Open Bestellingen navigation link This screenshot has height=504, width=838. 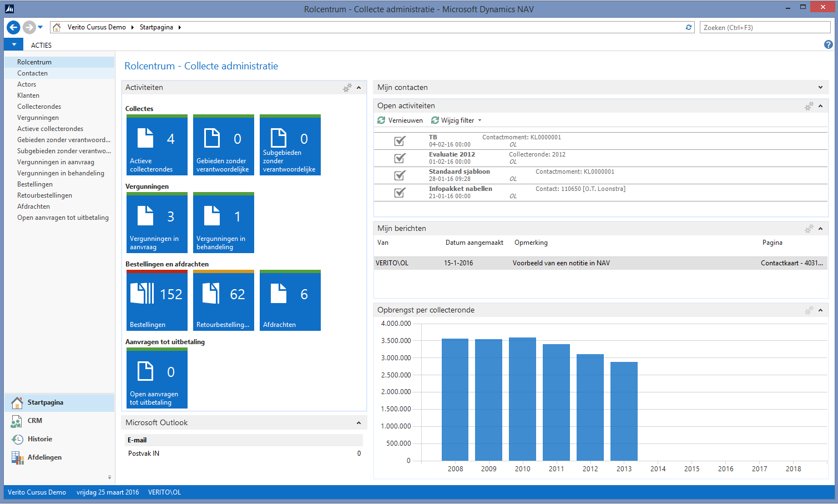point(59,184)
